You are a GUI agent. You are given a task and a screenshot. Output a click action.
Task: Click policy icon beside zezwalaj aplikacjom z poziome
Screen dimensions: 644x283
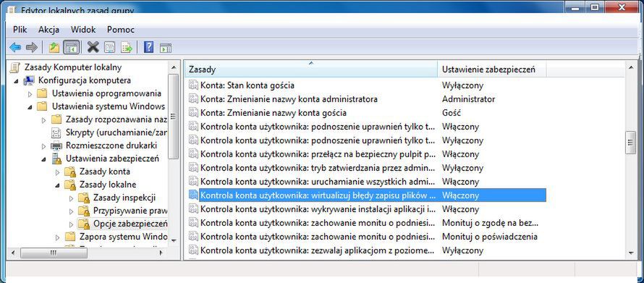point(193,250)
